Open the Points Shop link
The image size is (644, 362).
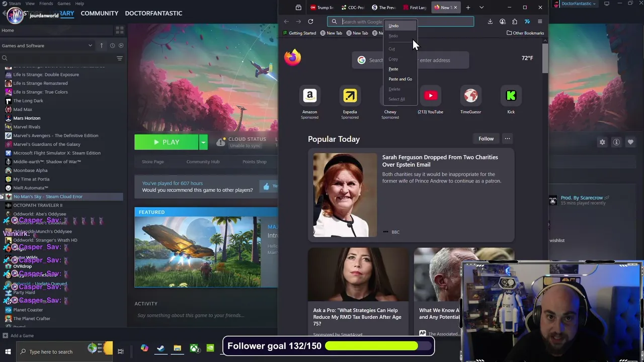tap(254, 161)
